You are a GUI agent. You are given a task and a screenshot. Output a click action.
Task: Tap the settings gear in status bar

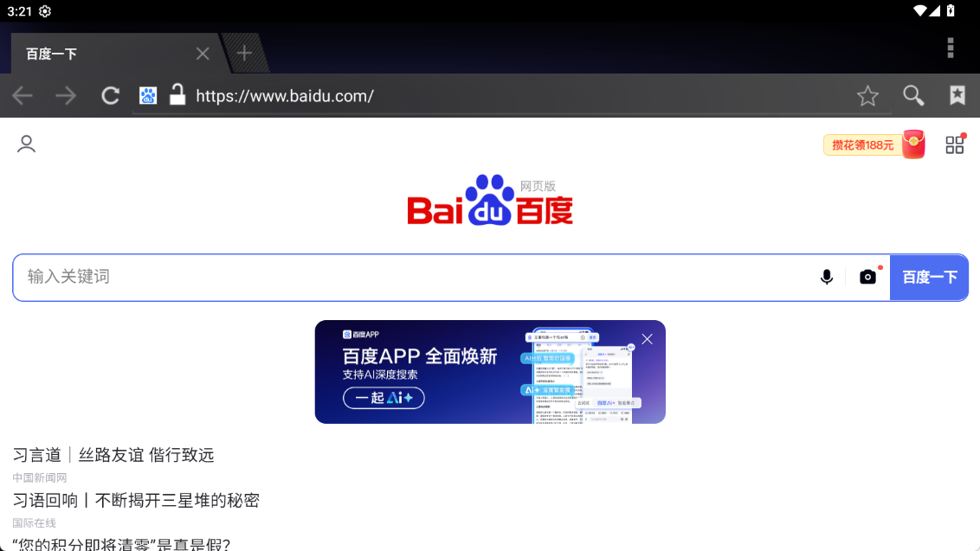[45, 11]
